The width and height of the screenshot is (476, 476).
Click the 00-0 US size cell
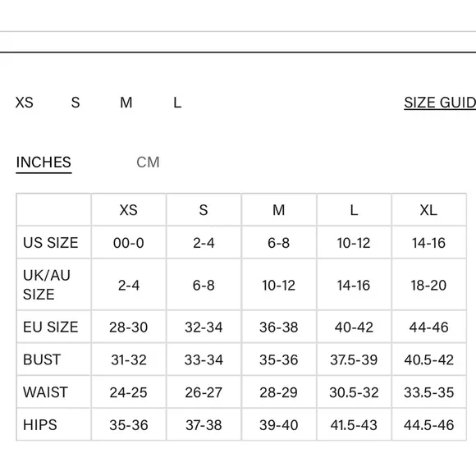pos(128,243)
